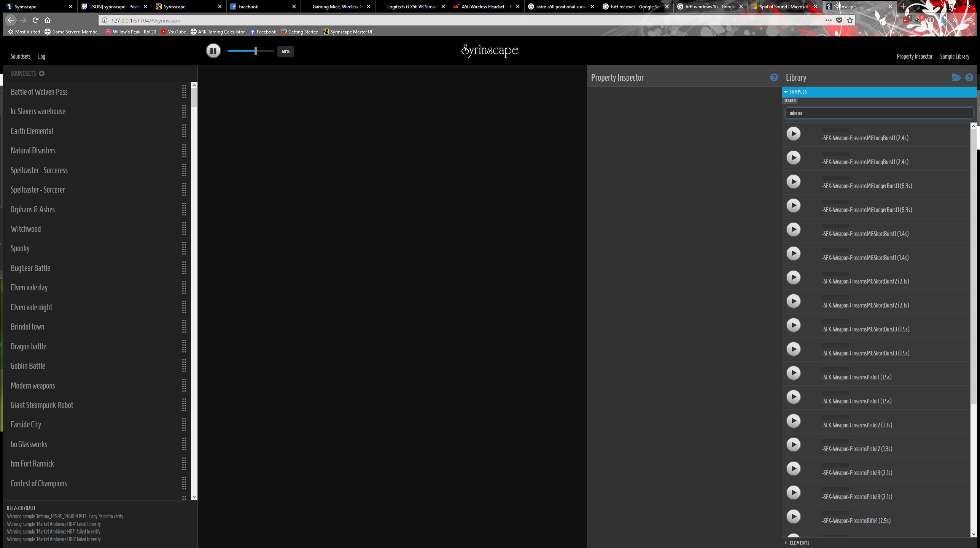The height and width of the screenshot is (548, 980).
Task: Open drag handle menu for Earth Elemental
Action: [x=184, y=131]
